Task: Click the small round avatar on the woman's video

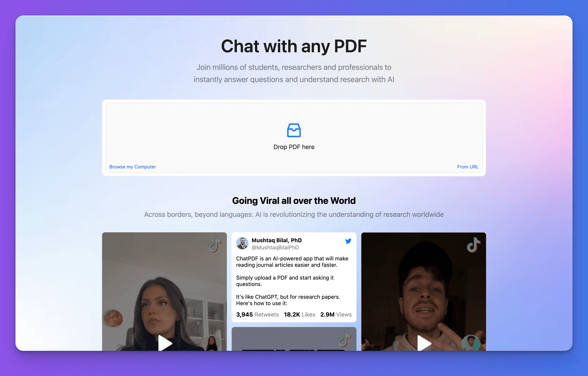Action: (x=212, y=343)
